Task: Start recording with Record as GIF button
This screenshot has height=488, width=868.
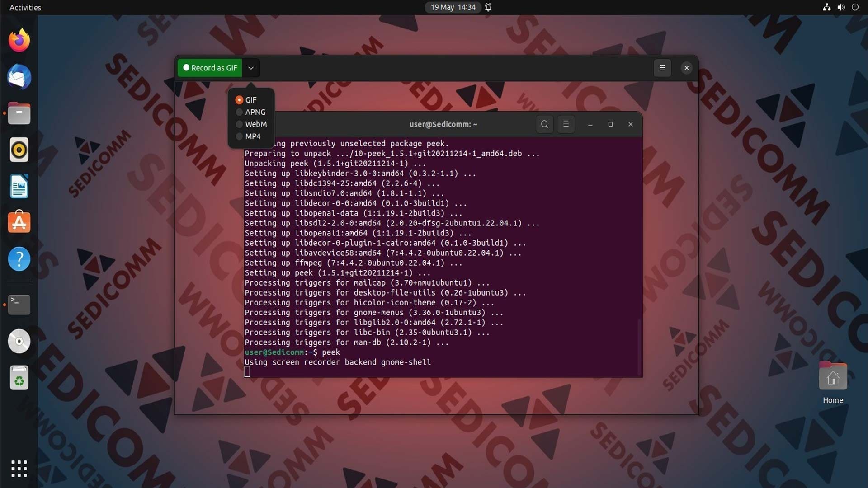Action: coord(210,68)
